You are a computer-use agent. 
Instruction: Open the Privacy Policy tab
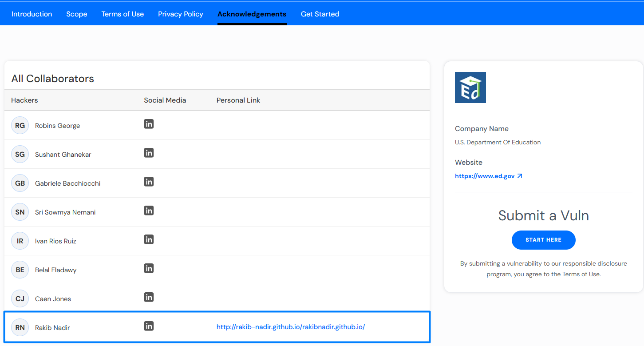(181, 14)
